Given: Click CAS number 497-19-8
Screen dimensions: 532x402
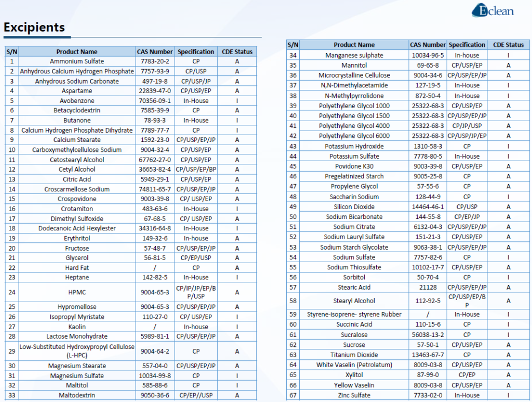Looking at the screenshot, I should 155,81.
